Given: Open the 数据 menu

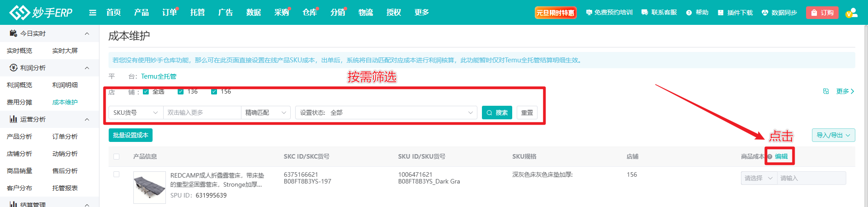Looking at the screenshot, I should (x=254, y=12).
